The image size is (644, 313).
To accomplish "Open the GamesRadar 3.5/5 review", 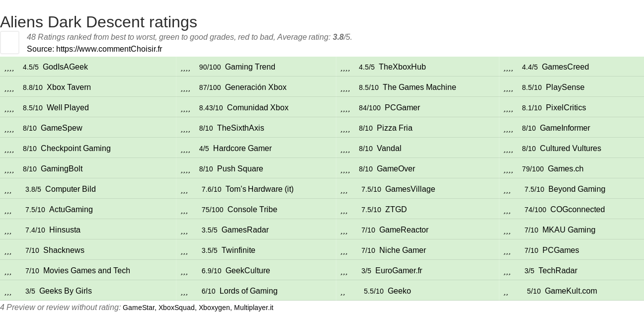I will pyautogui.click(x=245, y=230).
